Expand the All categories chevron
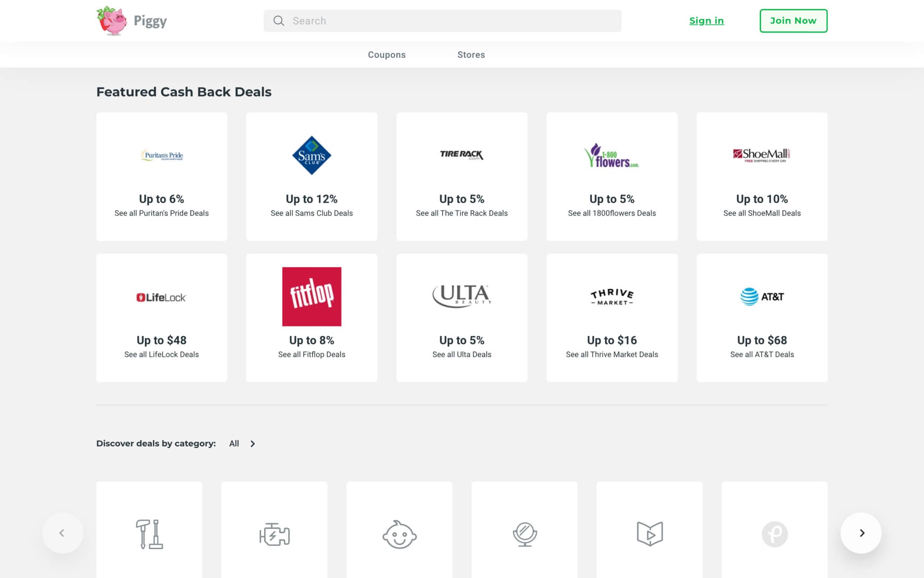924x578 pixels. 253,443
